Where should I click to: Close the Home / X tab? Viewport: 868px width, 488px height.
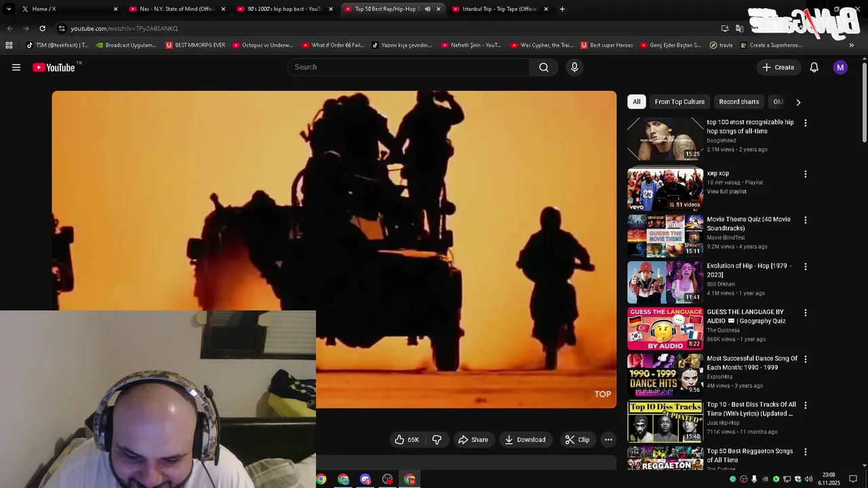click(115, 9)
